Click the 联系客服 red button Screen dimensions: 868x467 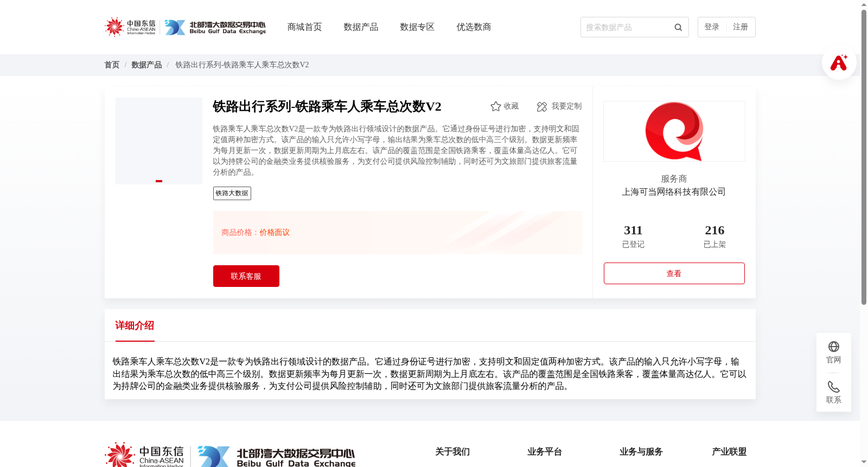[246, 276]
